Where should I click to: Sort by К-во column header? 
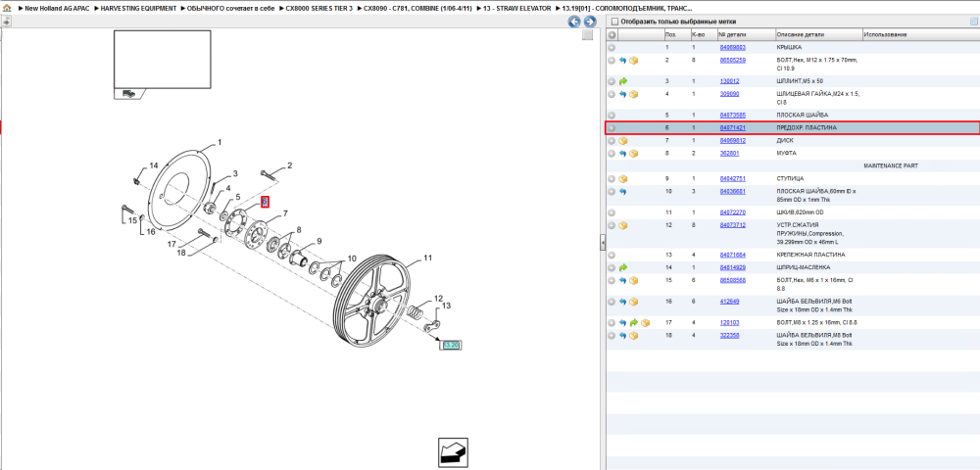coord(703,35)
